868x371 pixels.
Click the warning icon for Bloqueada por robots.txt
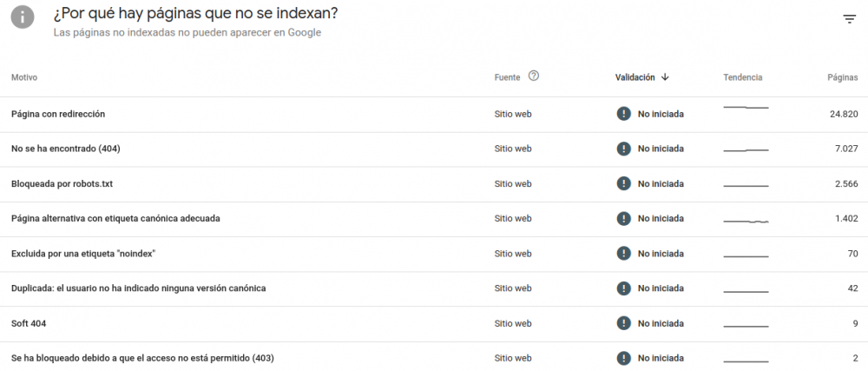tap(623, 183)
